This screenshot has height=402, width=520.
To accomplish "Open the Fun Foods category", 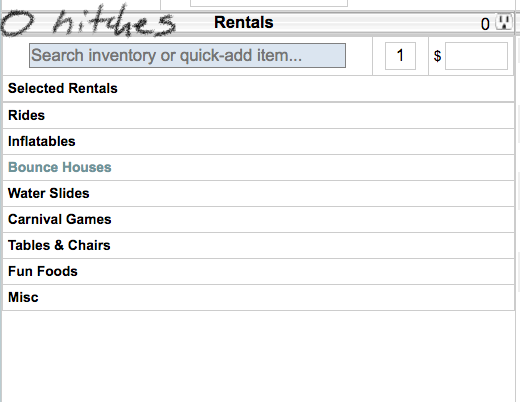I will [x=258, y=271].
